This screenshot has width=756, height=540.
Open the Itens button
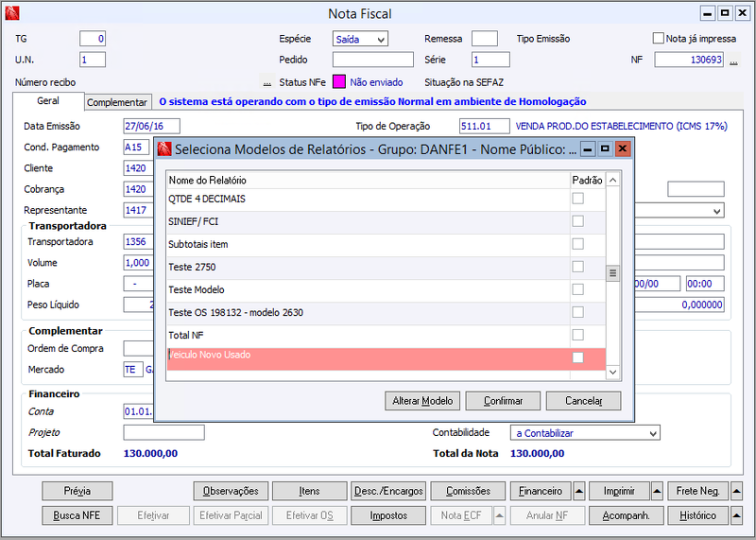[x=310, y=491]
